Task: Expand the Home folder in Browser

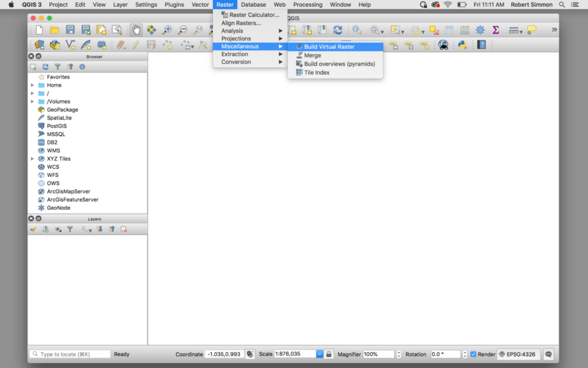Action: coord(33,85)
